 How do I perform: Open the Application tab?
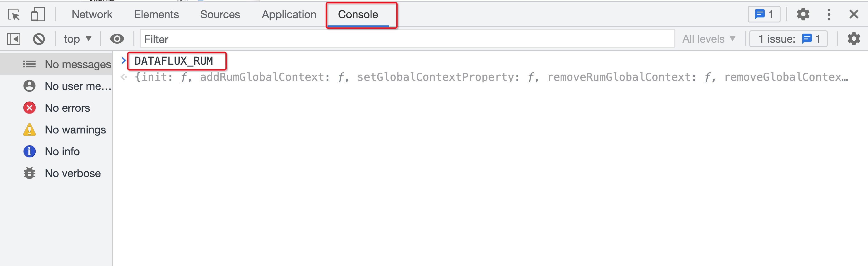coord(289,15)
